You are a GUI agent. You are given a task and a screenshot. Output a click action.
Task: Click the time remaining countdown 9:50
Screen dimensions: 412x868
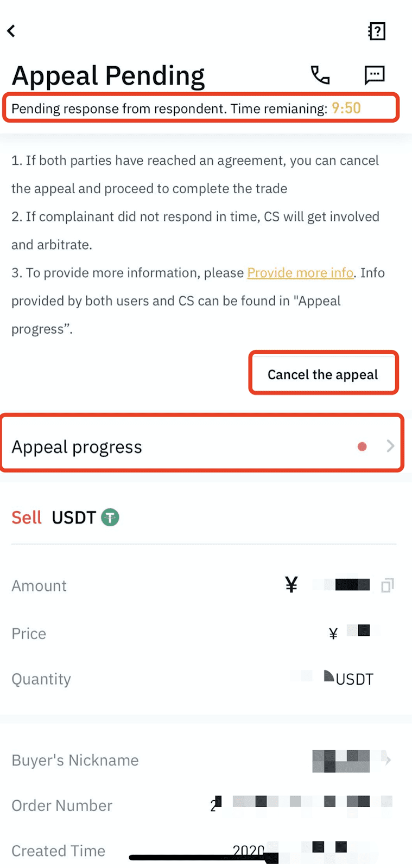coord(346,108)
